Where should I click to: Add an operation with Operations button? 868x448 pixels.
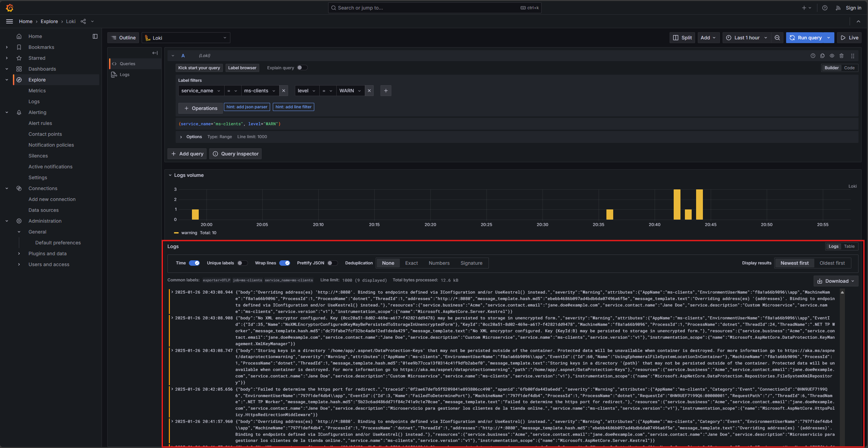[200, 108]
